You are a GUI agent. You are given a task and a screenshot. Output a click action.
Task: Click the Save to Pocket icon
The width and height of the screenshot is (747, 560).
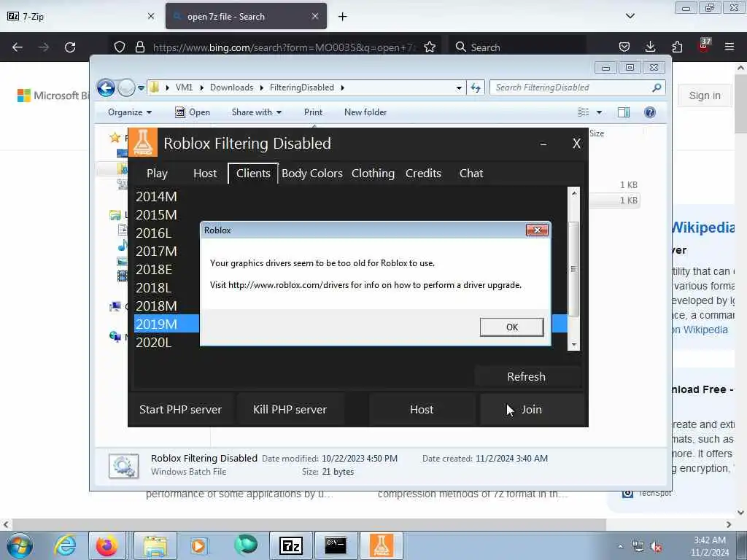tap(624, 47)
